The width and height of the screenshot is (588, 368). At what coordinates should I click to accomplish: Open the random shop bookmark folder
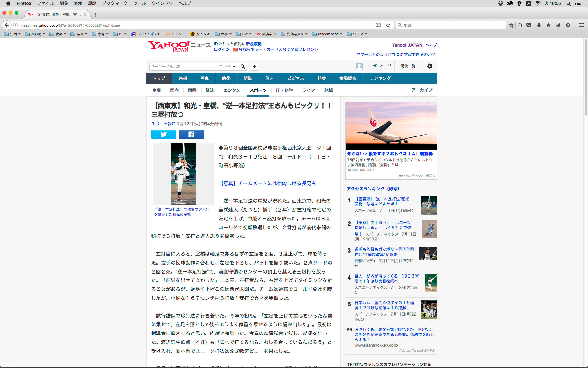click(x=327, y=34)
